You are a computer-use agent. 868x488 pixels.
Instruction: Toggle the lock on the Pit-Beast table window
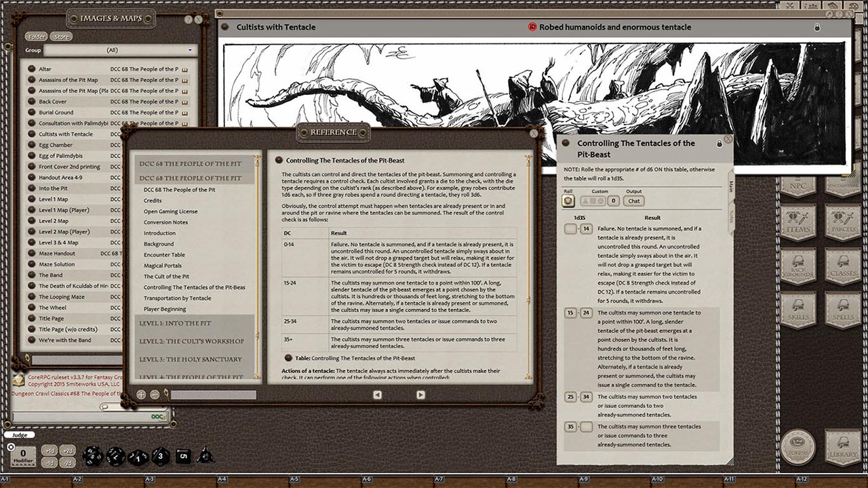[x=721, y=143]
